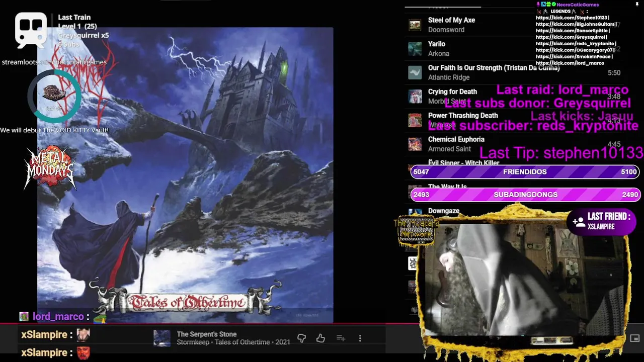Click the FRIENDIDOS goal progress bar

[x=525, y=171]
